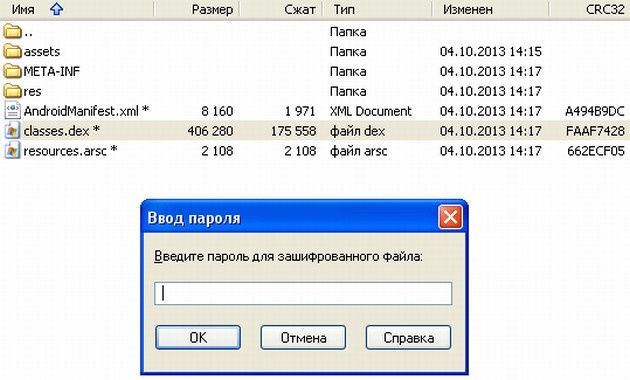The width and height of the screenshot is (630, 380).
Task: Click type 'файл dex' cell
Action: pos(357,131)
